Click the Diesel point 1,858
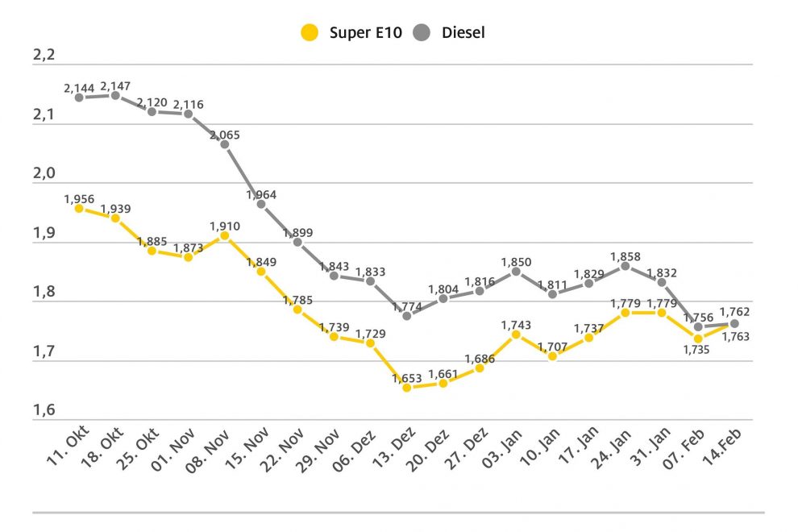Image resolution: width=798 pixels, height=532 pixels. pyautogui.click(x=626, y=266)
